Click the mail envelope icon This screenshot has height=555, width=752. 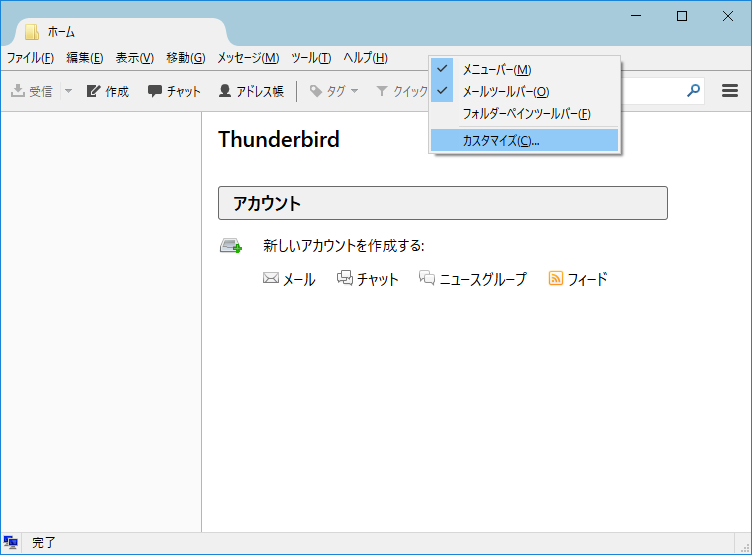click(x=271, y=278)
